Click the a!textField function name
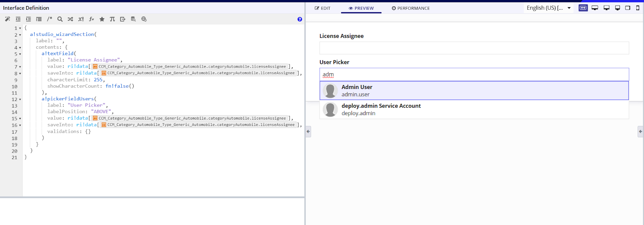 (58, 54)
